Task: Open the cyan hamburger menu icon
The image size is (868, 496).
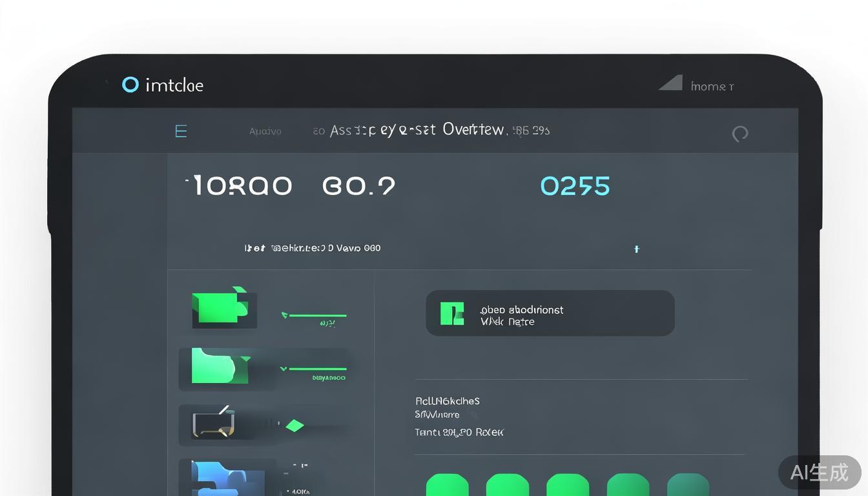Action: [181, 131]
